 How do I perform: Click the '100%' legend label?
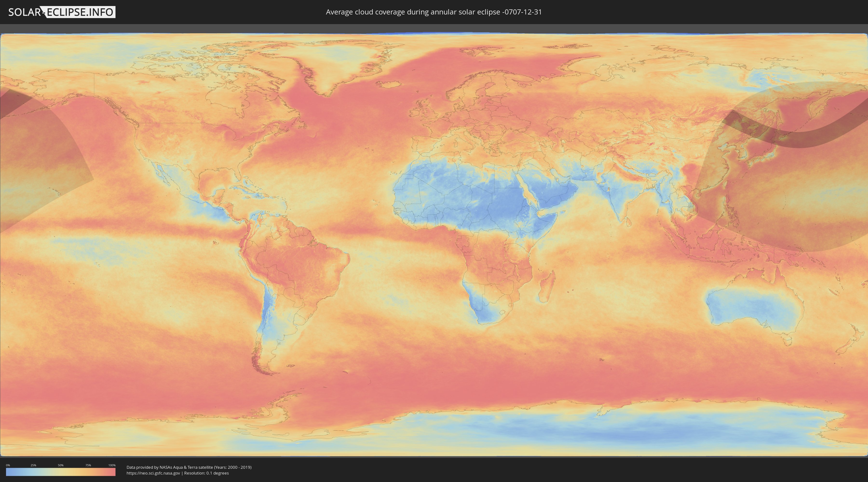[x=112, y=465]
